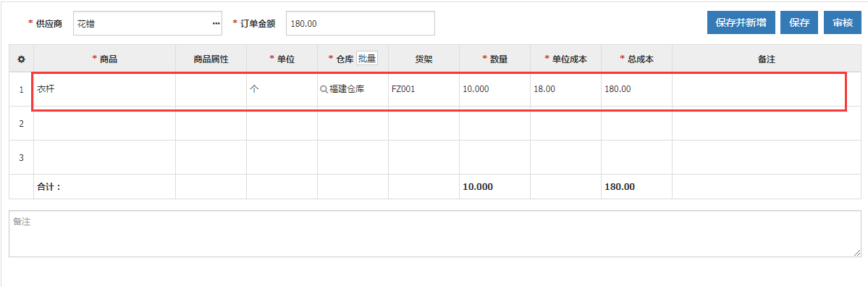Edit the 订单金额 amount field
Image resolution: width=868 pixels, height=287 pixels.
point(361,23)
